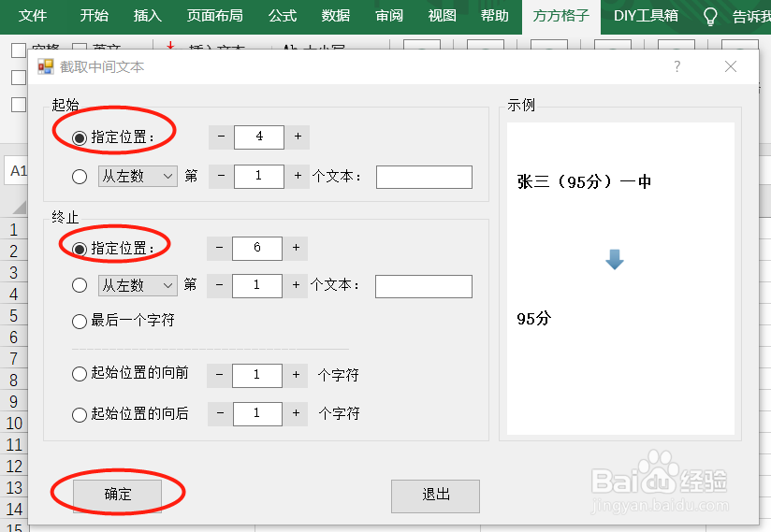Screen dimensions: 771x532
Task: Increase 起始 第N个文本 count
Action: pyautogui.click(x=298, y=177)
